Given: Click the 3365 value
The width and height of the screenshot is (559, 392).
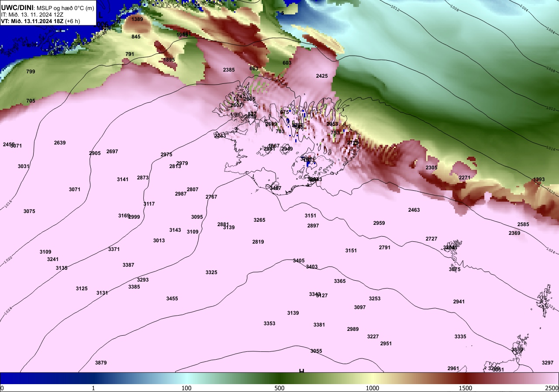Looking at the screenshot, I should [340, 281].
